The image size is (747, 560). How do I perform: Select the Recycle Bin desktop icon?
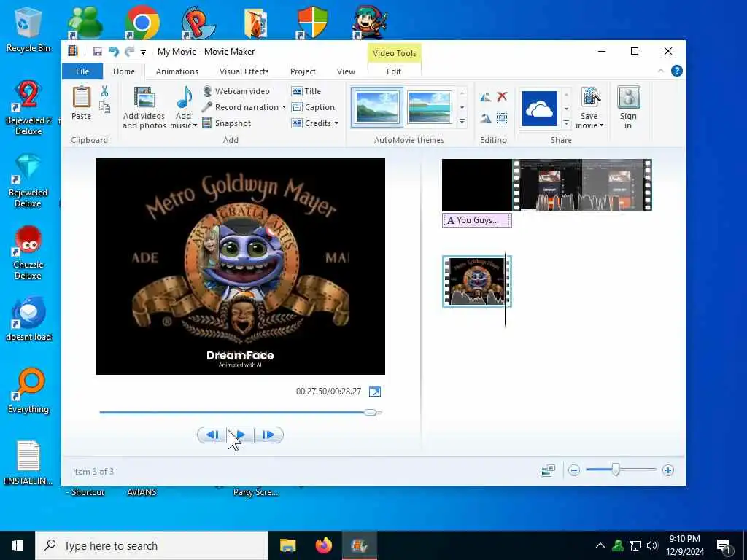click(x=28, y=30)
